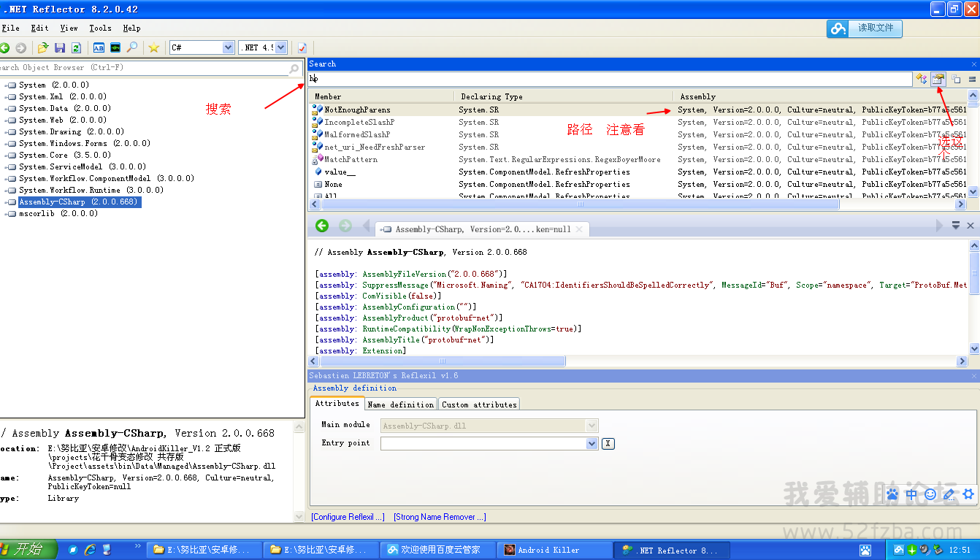
Task: Refresh assemblies with the green-arrows page icon
Action: click(76, 47)
